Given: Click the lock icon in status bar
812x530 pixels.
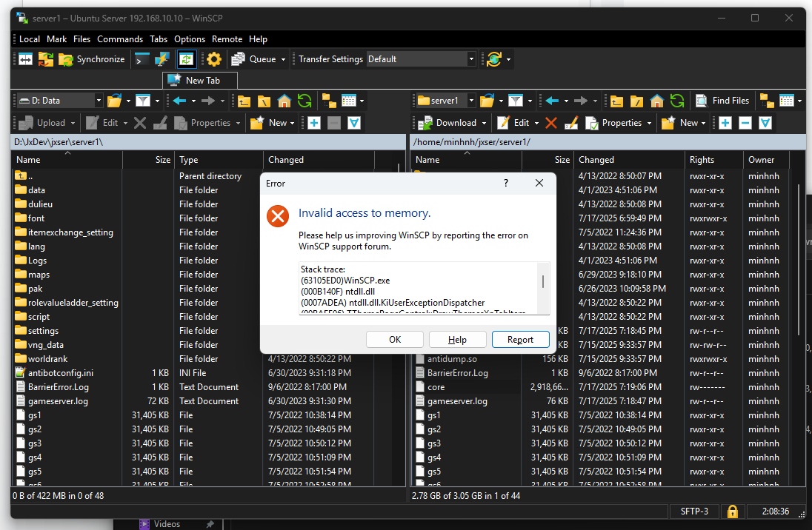Looking at the screenshot, I should [x=732, y=511].
